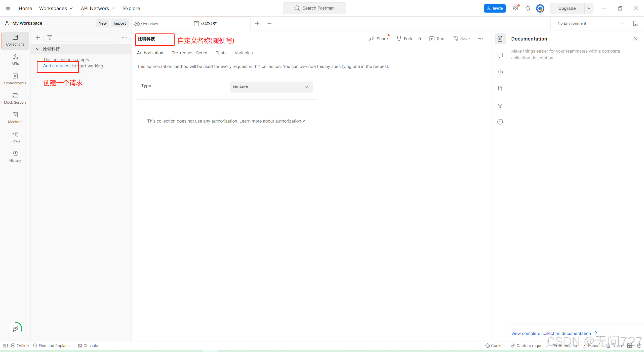Image resolution: width=644 pixels, height=352 pixels.
Task: Open the Flows sidebar section
Action: 15,137
